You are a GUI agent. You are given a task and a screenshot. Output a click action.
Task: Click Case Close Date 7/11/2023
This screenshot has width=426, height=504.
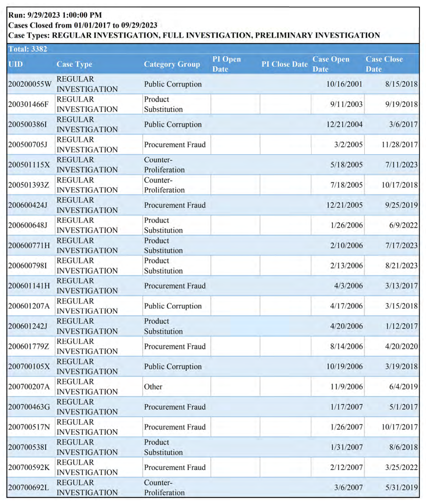[401, 165]
